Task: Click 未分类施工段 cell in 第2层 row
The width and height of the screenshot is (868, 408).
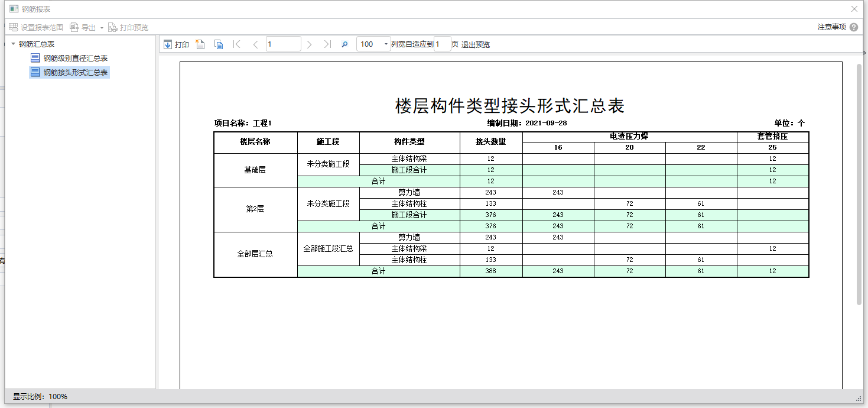Action: click(x=329, y=204)
